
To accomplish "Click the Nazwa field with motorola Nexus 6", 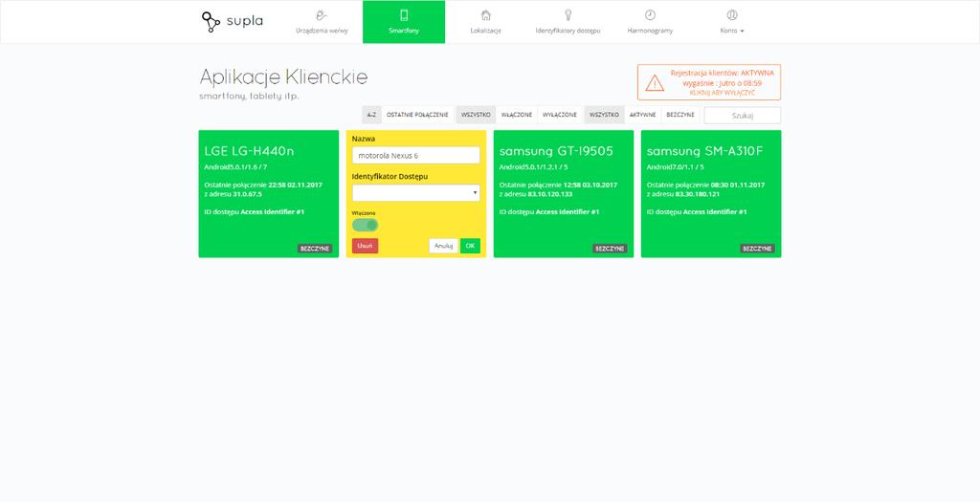I will click(x=415, y=156).
